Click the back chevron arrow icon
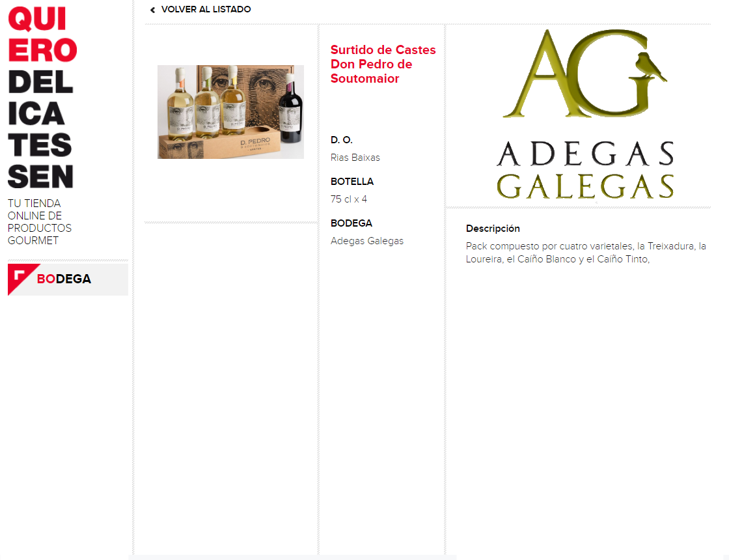The width and height of the screenshot is (729, 560). [152, 10]
